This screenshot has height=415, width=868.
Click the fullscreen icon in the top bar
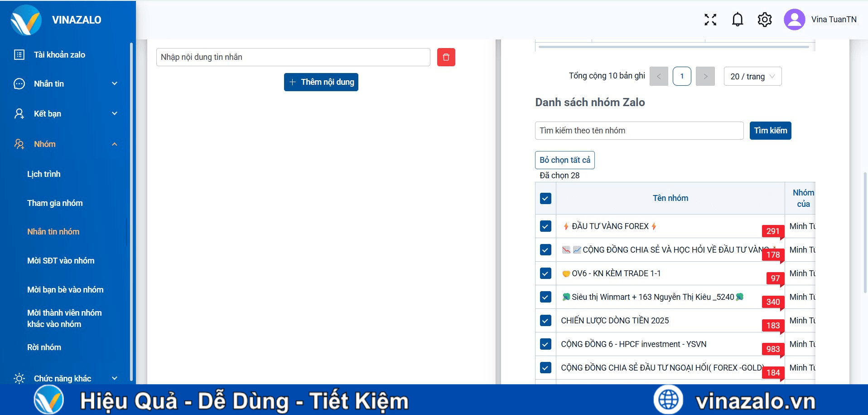click(710, 20)
